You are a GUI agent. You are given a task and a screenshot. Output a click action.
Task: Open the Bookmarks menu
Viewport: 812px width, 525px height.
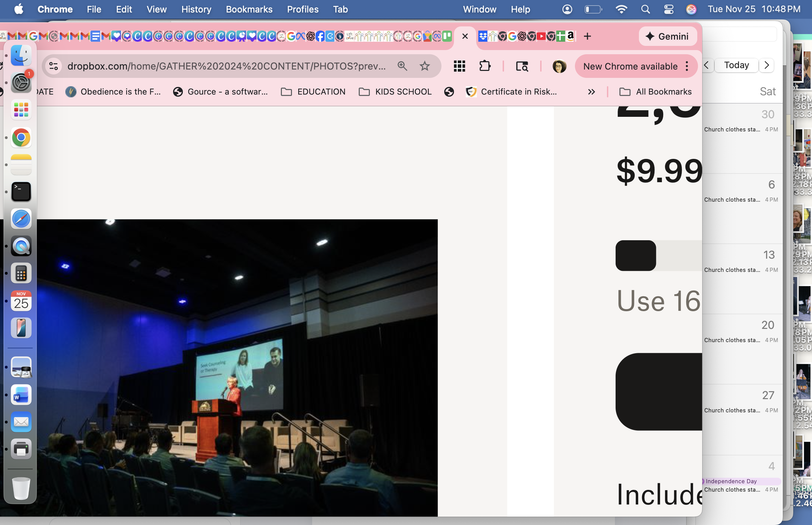[249, 9]
